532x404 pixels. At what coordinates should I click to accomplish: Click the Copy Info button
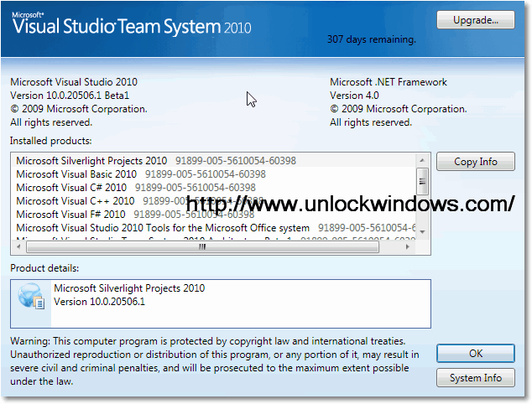click(475, 162)
